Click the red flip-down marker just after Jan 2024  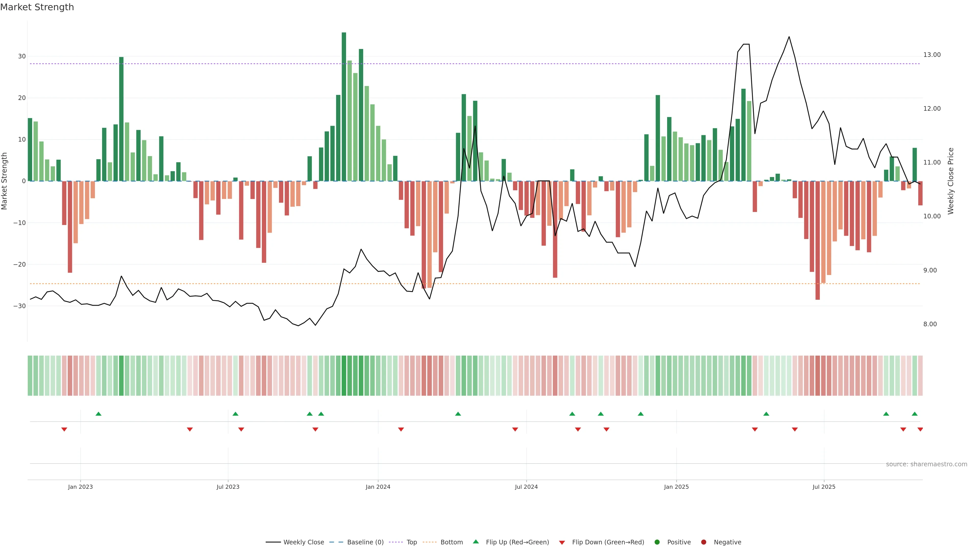tap(401, 429)
